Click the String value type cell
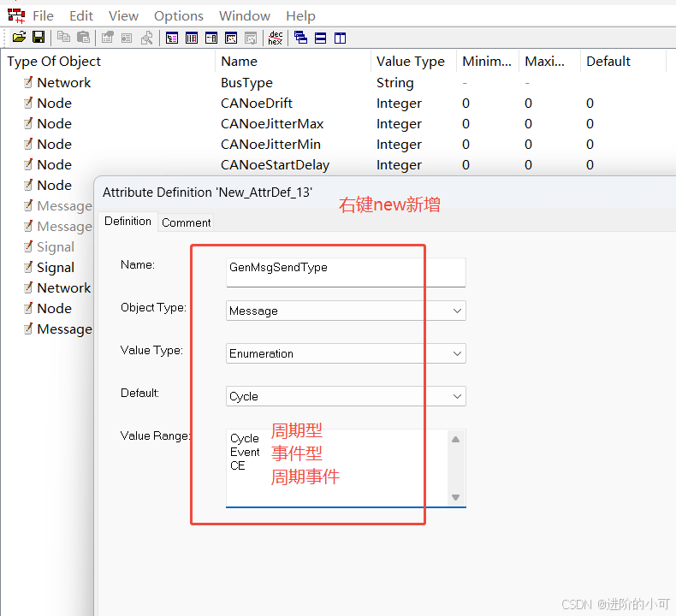676x616 pixels. point(395,82)
